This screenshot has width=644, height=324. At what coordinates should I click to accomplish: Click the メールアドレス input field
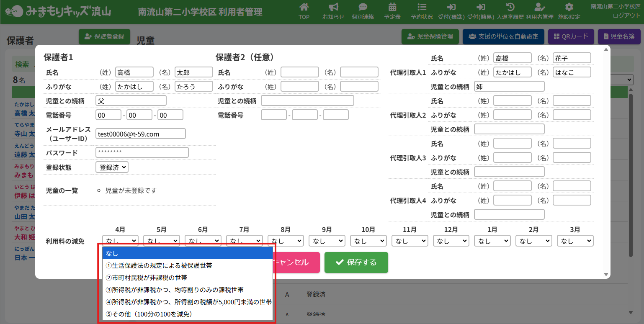pos(141,134)
